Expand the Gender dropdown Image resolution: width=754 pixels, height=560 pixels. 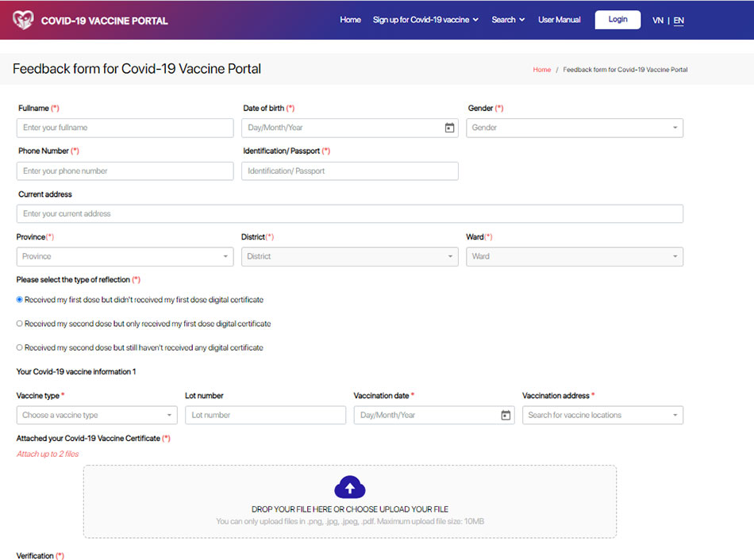click(574, 128)
